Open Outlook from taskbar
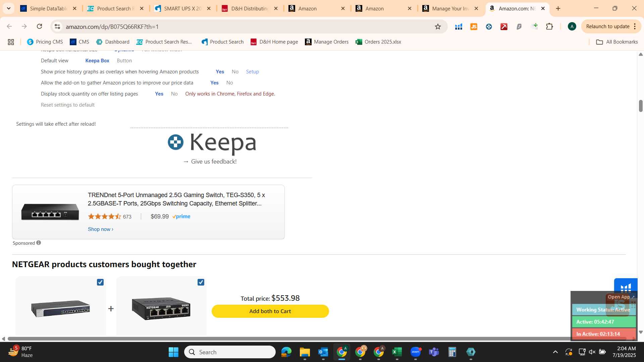644x362 pixels. click(323, 352)
